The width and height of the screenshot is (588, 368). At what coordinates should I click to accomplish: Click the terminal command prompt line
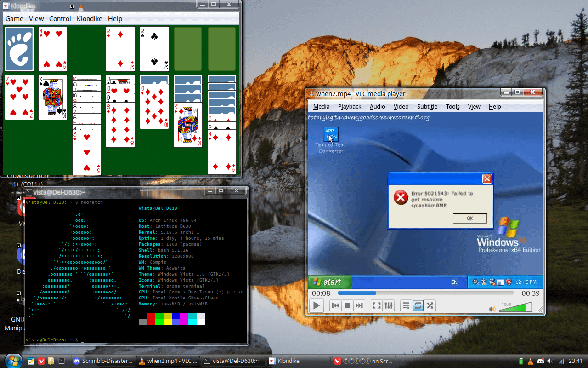54,340
